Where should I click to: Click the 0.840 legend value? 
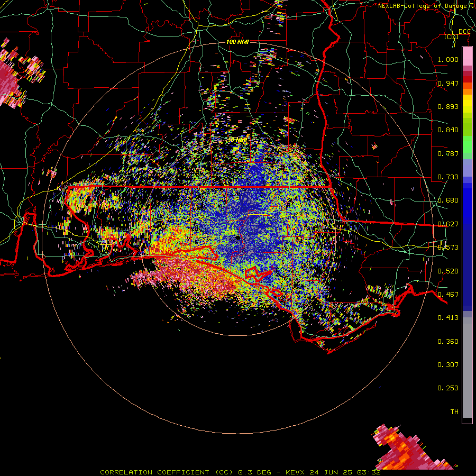[448, 130]
